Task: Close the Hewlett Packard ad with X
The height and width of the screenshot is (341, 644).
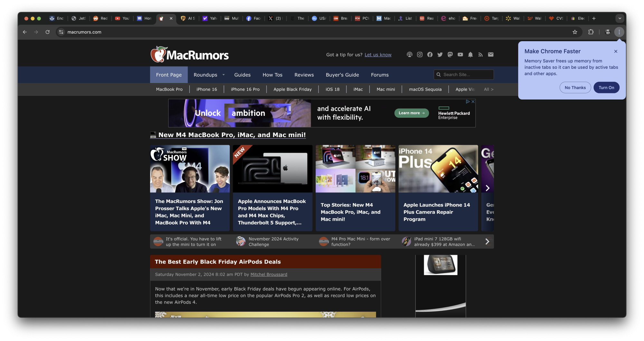Action: pos(473,101)
